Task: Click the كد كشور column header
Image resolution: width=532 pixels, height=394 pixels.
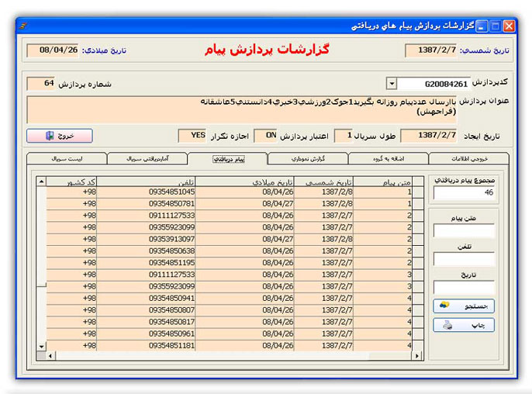Action: [71, 181]
